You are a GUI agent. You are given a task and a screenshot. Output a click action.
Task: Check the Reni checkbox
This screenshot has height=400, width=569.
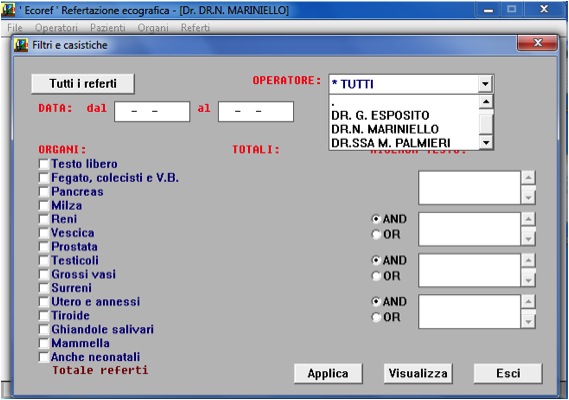pos(44,219)
